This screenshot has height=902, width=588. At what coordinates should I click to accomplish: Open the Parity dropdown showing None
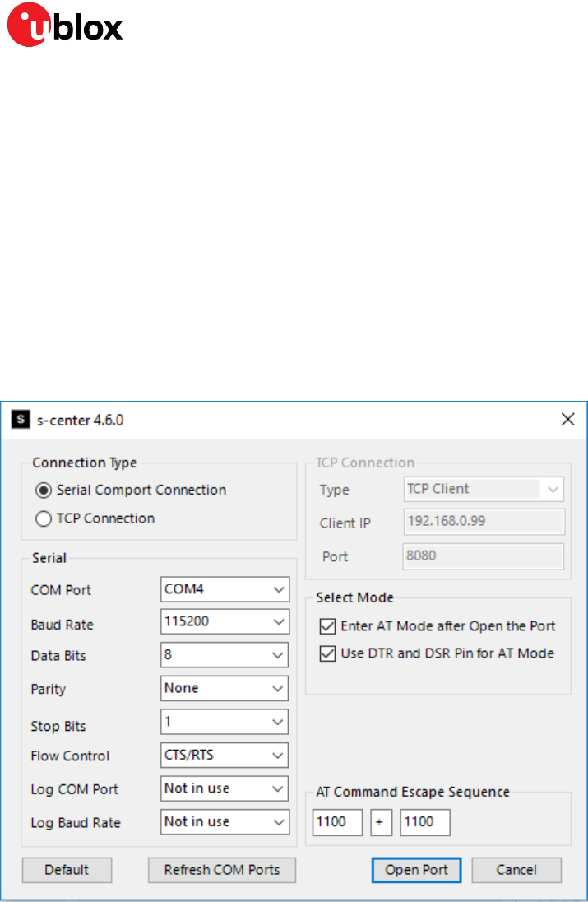(225, 688)
